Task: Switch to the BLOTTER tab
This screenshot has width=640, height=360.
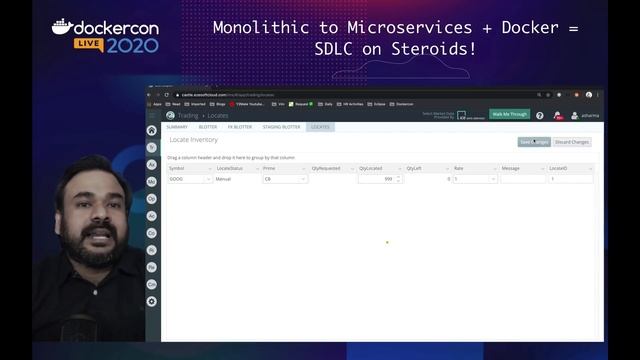Action: point(208,127)
